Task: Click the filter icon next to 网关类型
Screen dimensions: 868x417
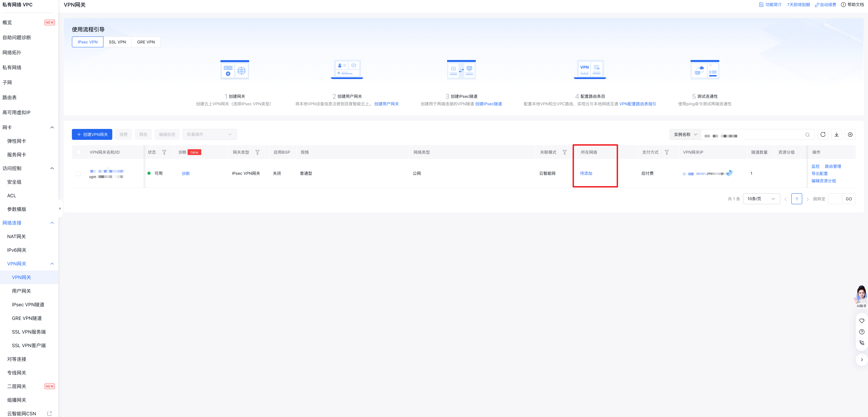Action: 257,152
